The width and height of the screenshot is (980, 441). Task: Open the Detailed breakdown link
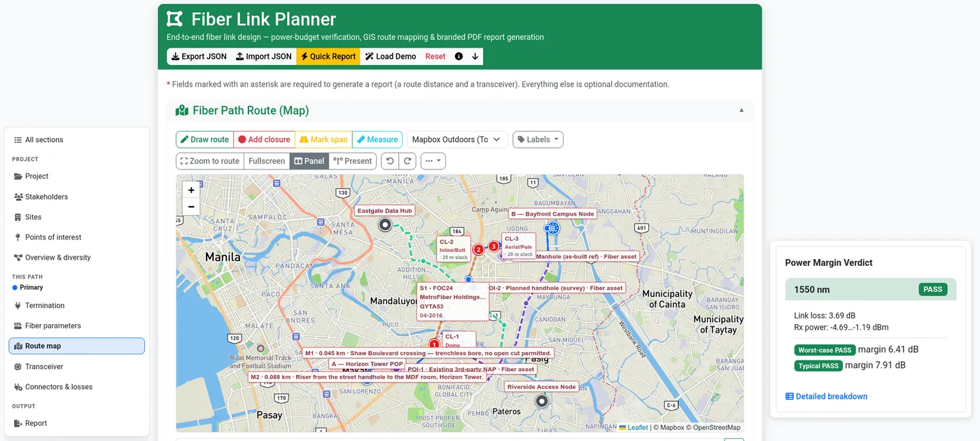click(826, 396)
